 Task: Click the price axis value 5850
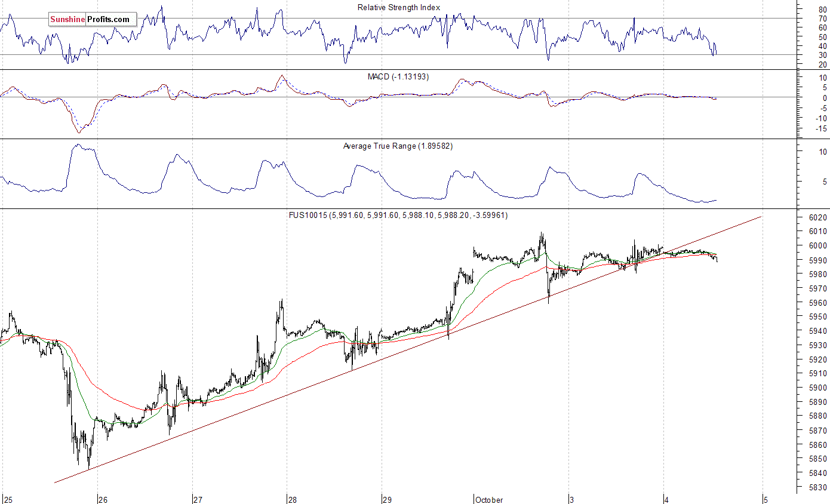[819, 459]
